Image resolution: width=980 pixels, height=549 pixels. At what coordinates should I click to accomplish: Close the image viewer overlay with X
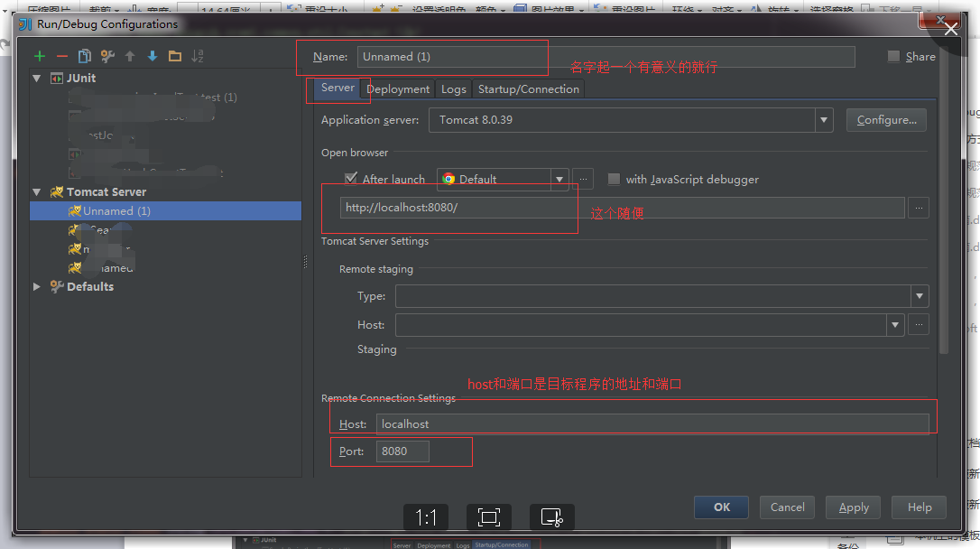point(950,29)
